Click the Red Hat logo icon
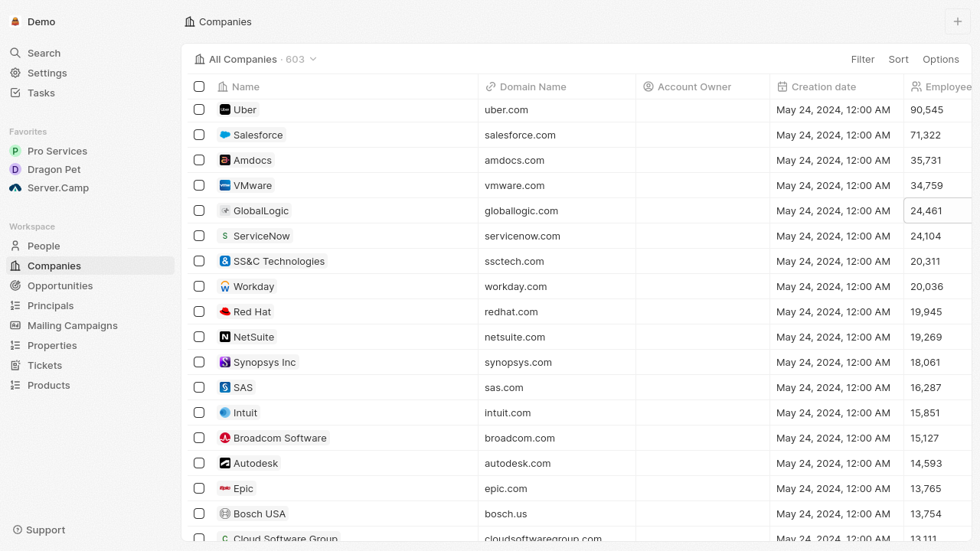Image resolution: width=980 pixels, height=551 pixels. (225, 311)
